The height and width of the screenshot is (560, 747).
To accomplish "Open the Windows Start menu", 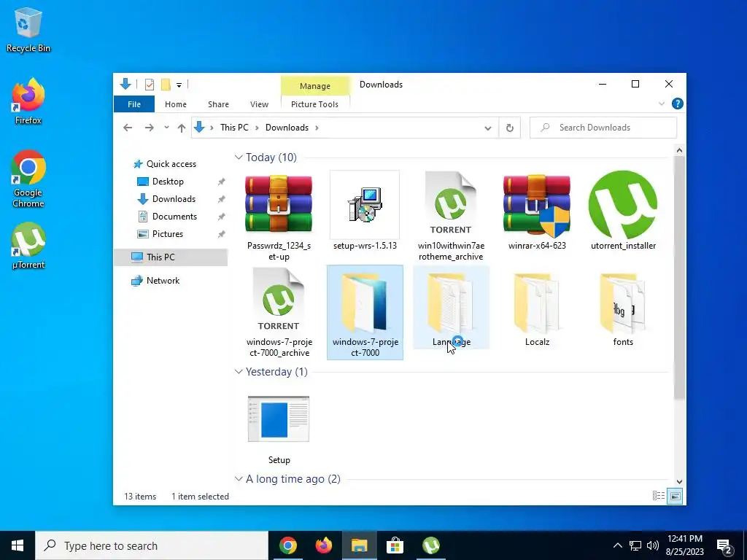I will 18,545.
